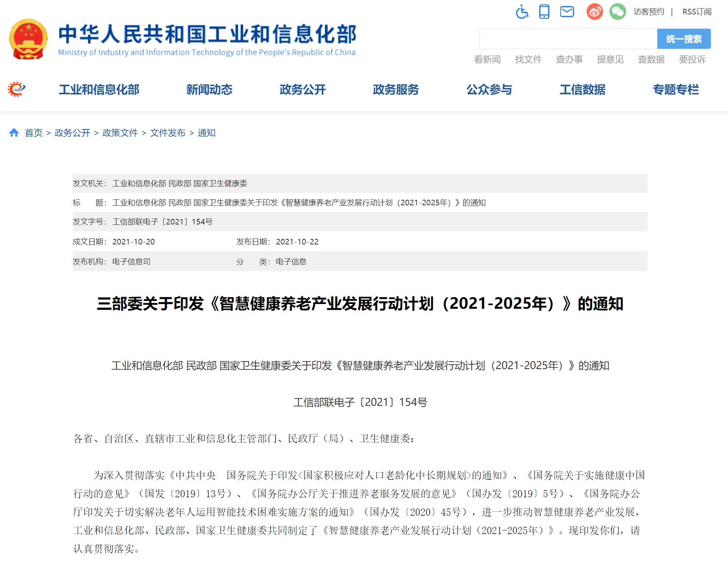The height and width of the screenshot is (564, 728).
Task: Open the mobile version phone icon
Action: point(544,12)
